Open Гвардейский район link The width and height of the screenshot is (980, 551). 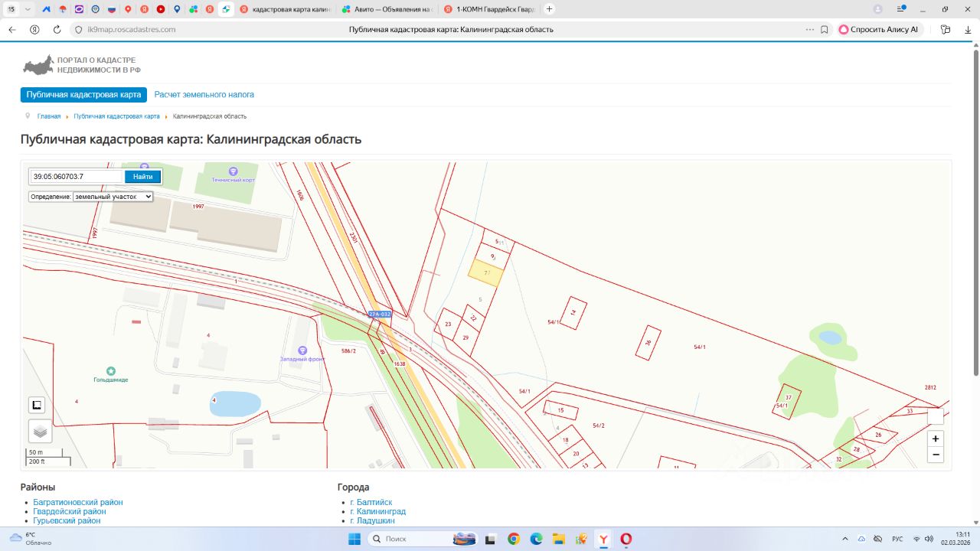(x=70, y=512)
